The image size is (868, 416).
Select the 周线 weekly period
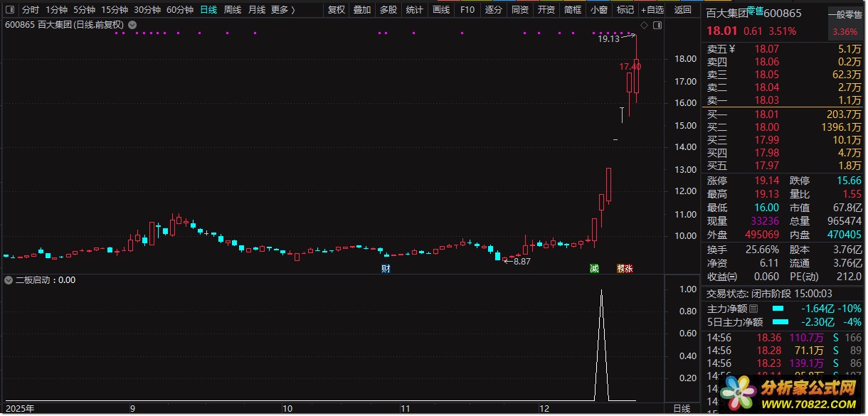pos(233,10)
